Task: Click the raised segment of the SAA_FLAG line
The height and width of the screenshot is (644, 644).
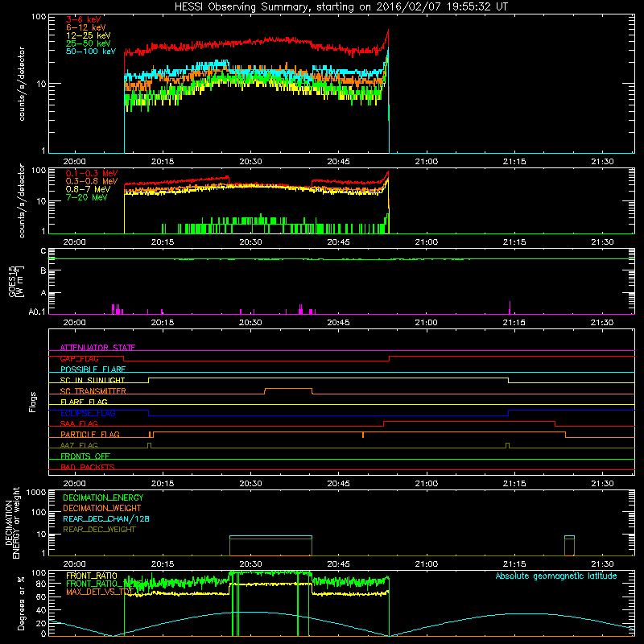Action: pos(469,421)
